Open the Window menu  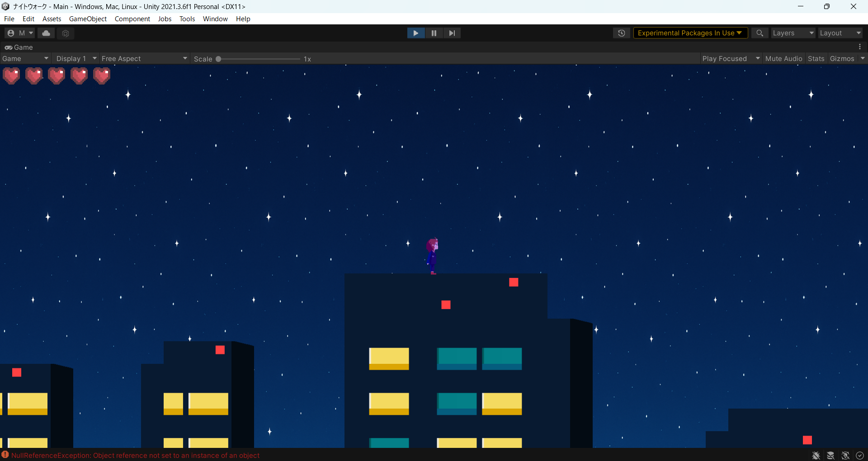click(x=215, y=19)
